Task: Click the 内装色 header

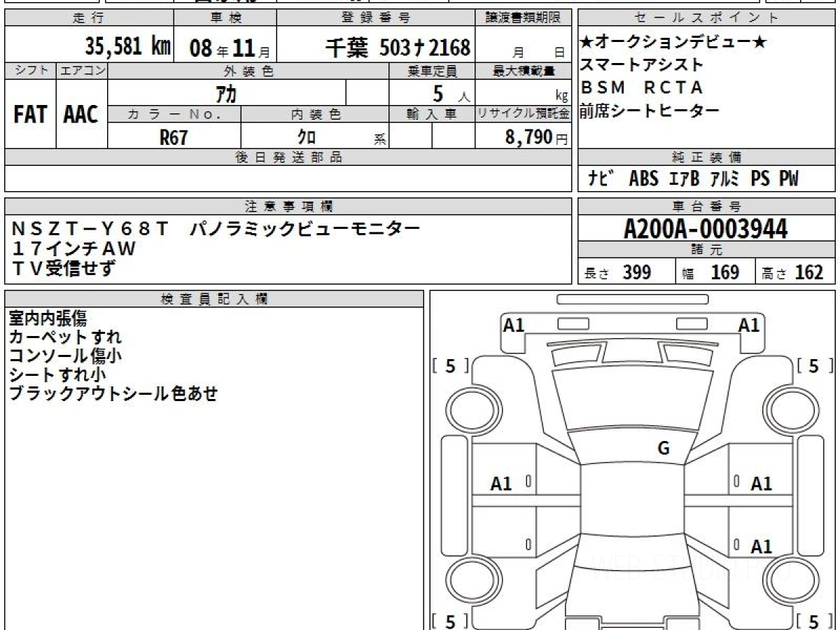Action: [315, 114]
